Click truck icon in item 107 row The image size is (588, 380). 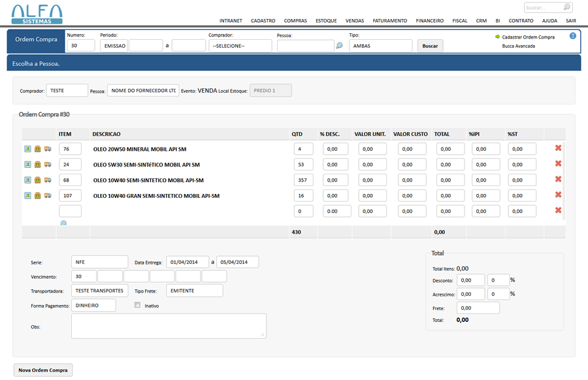tap(48, 196)
